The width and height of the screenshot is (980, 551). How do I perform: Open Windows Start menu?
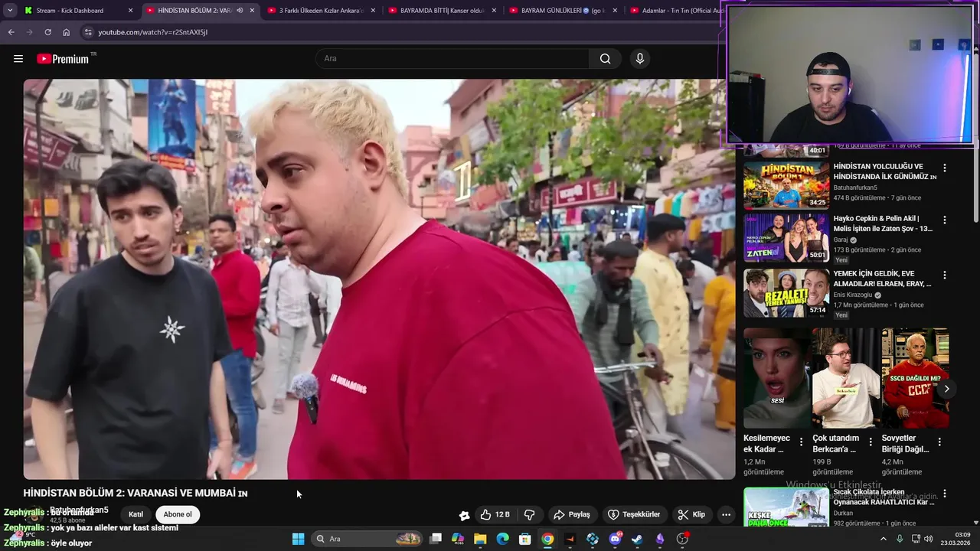click(298, 539)
